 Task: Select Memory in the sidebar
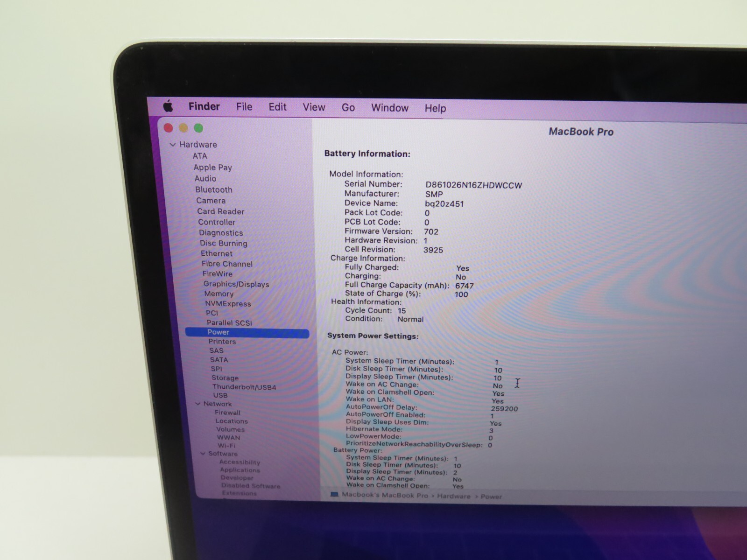[219, 294]
